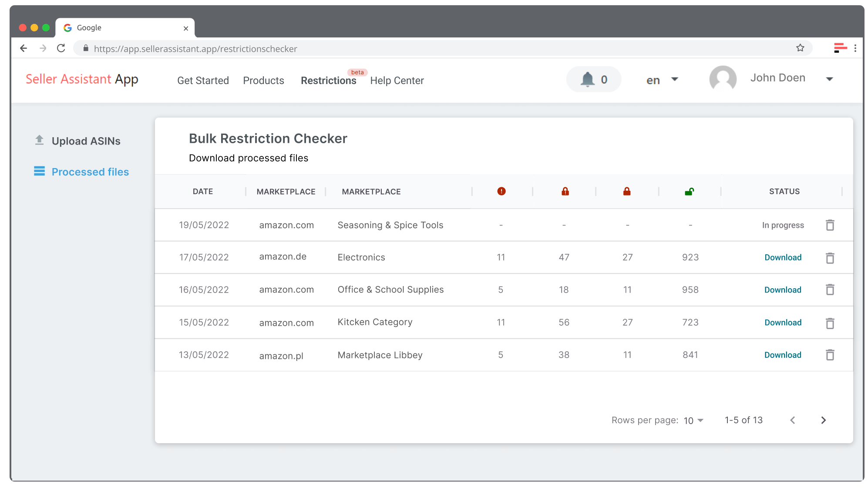Delete the Seasoning & Spice Tools entry
This screenshot has height=492, width=868.
830,225
